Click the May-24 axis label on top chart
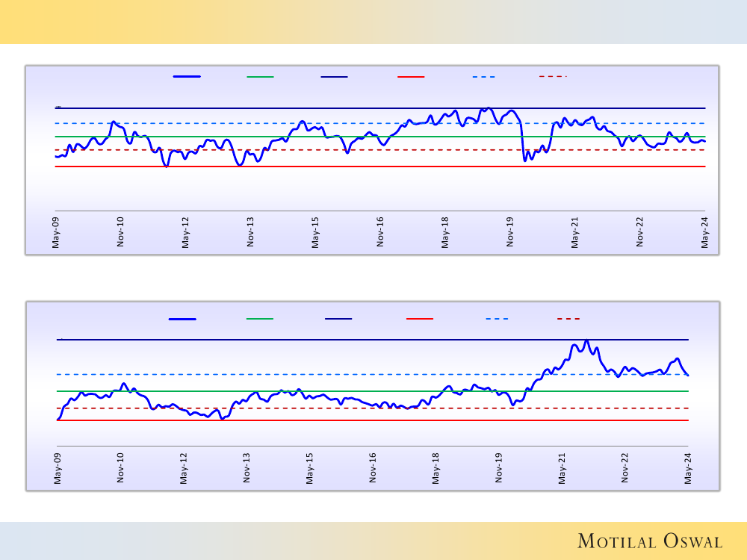The width and height of the screenshot is (747, 560). click(x=705, y=232)
